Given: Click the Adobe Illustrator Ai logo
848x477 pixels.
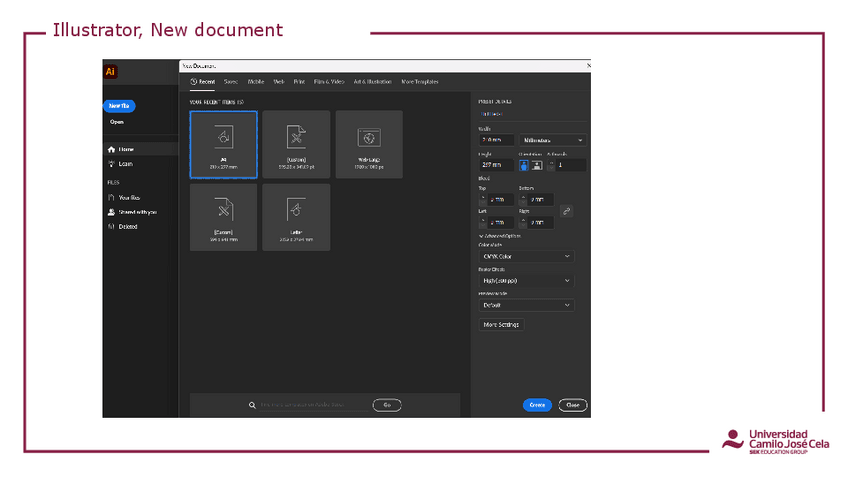Looking at the screenshot, I should [110, 71].
